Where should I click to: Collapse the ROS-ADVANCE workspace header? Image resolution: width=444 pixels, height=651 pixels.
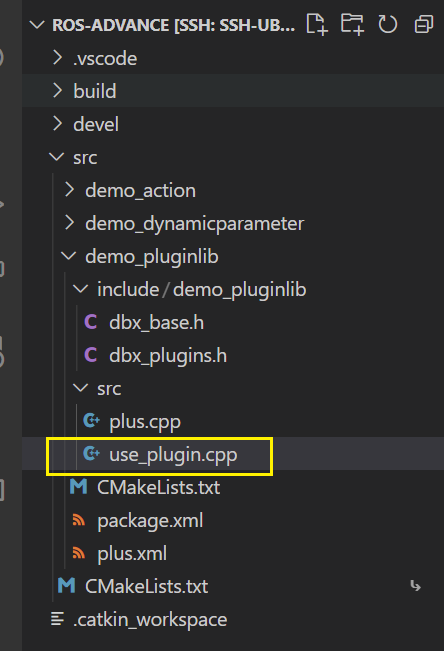click(37, 25)
